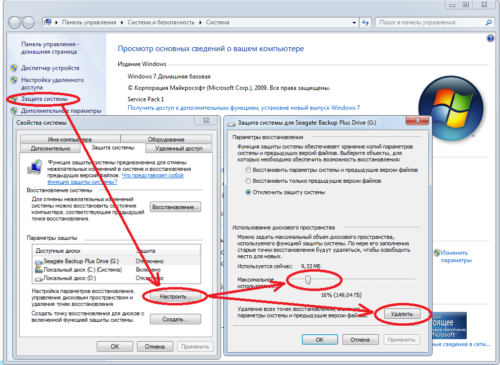Click the Поиск в панели управления search field
Image resolution: width=500 pixels, height=365 pixels.
tap(430, 22)
